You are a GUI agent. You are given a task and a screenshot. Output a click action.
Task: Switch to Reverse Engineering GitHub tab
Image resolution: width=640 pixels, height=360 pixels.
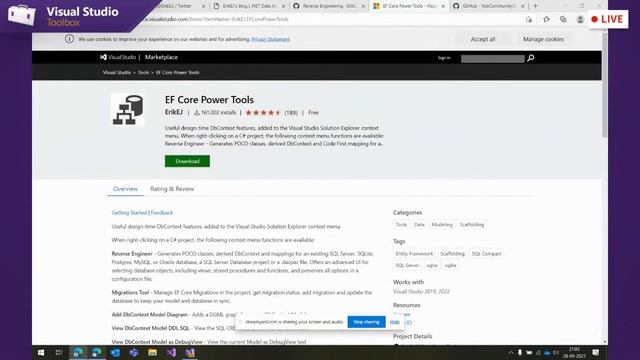(329, 6)
